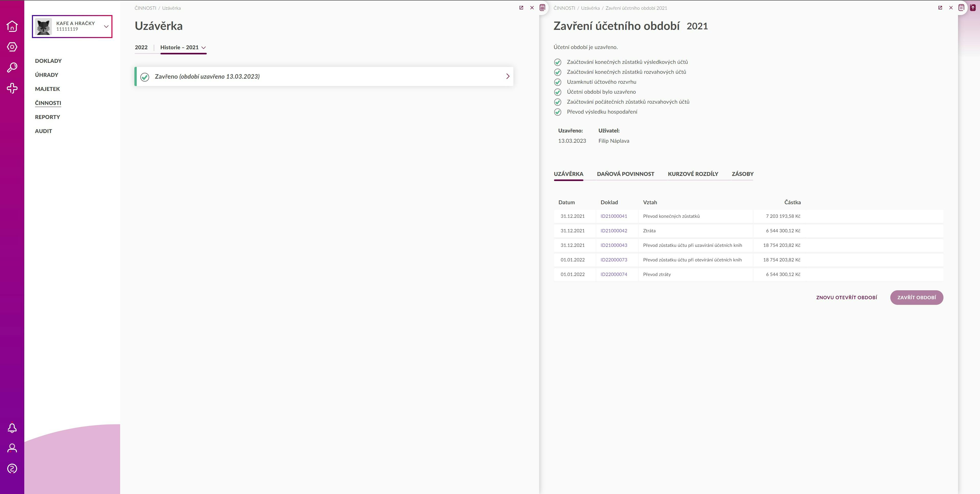Open ČINNOSTI menu
Image resolution: width=980 pixels, height=494 pixels.
click(x=48, y=103)
